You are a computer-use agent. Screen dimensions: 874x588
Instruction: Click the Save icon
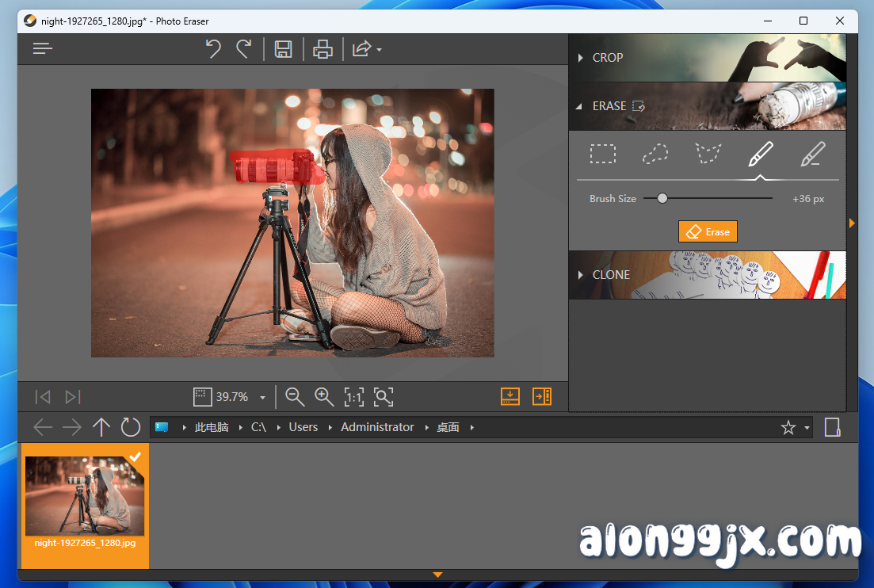282,48
